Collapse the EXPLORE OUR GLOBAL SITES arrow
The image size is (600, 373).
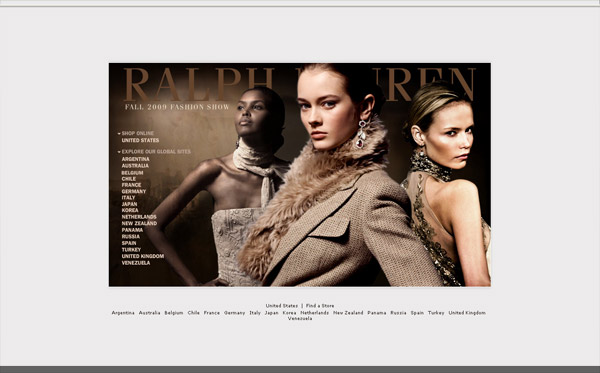tap(119, 152)
